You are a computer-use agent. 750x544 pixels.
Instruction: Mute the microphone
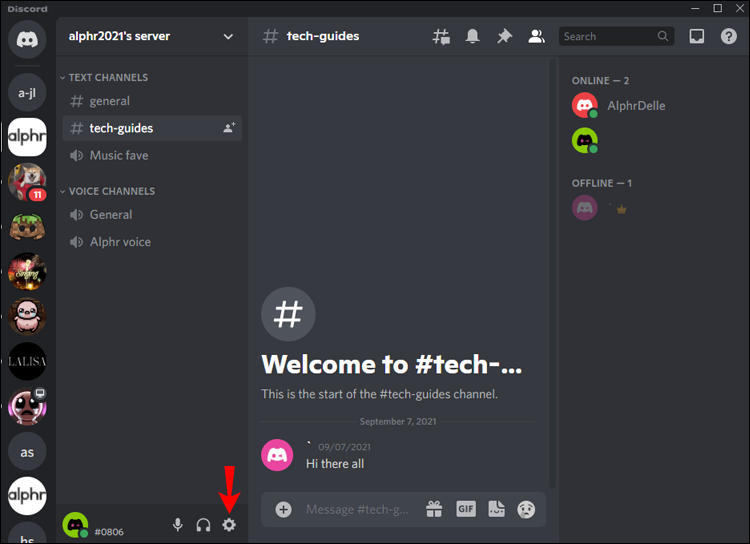coord(177,525)
